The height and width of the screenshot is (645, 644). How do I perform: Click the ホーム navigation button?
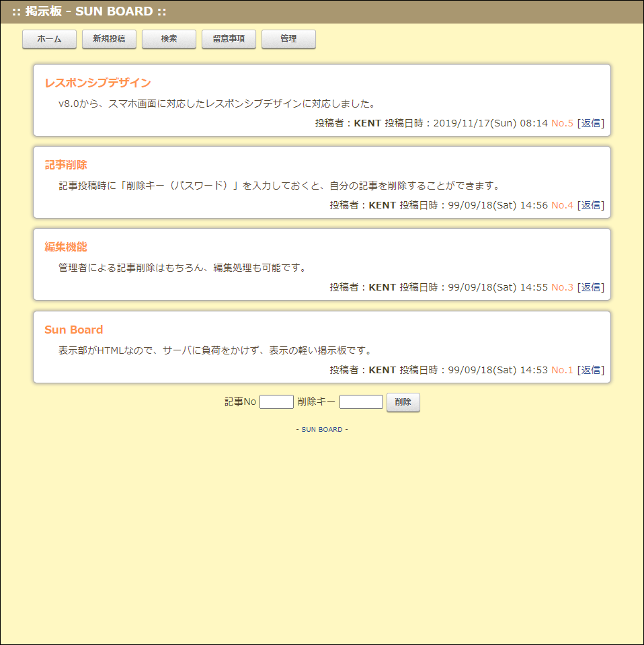click(49, 40)
